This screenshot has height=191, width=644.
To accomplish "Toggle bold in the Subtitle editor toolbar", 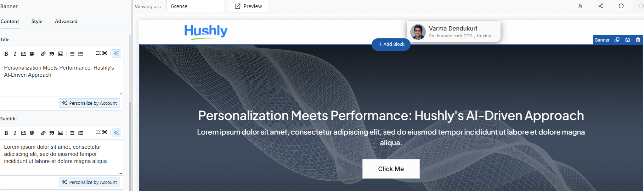I will [x=6, y=133].
